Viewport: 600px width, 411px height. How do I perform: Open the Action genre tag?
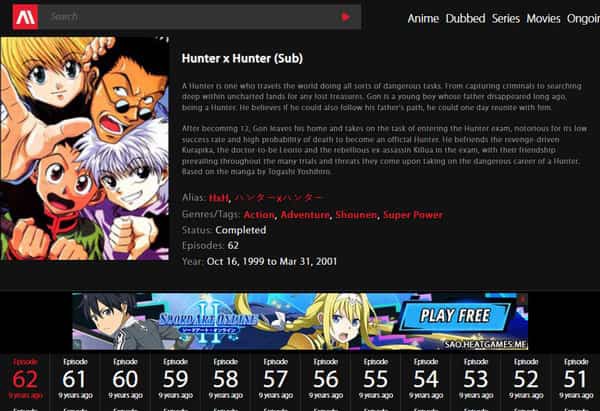pyautogui.click(x=259, y=215)
